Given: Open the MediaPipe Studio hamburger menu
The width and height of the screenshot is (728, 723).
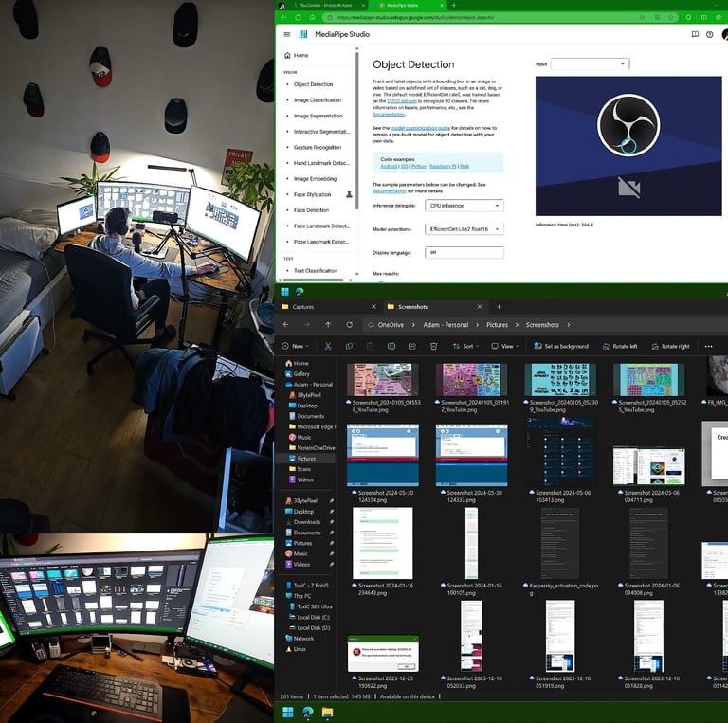Looking at the screenshot, I should [287, 34].
